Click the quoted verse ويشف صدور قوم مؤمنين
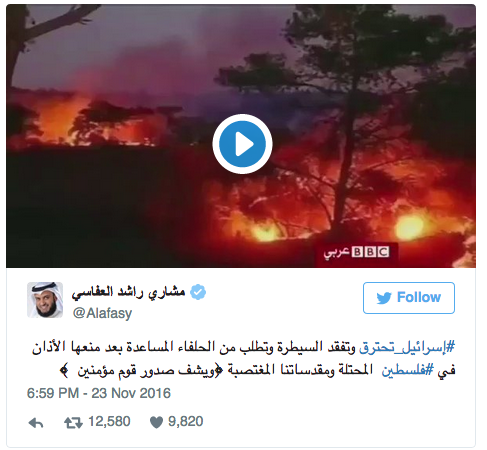This screenshot has width=487, height=450. tap(145, 370)
